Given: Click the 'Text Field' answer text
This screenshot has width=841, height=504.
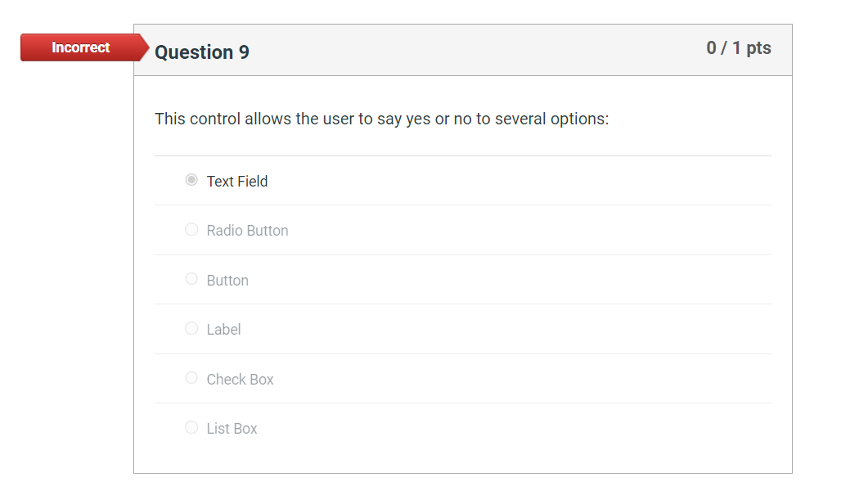Looking at the screenshot, I should click(237, 182).
